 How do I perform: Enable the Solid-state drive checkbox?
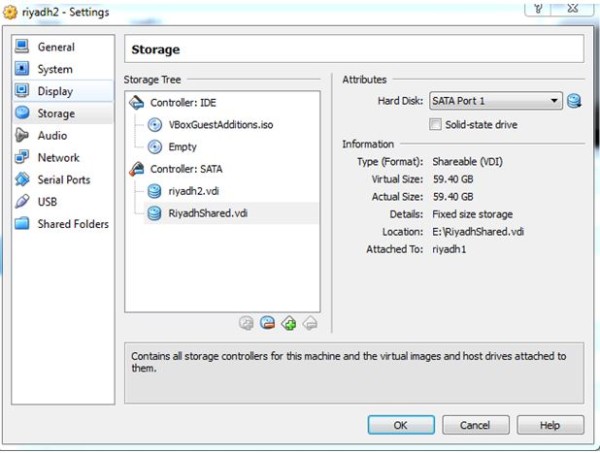point(435,124)
